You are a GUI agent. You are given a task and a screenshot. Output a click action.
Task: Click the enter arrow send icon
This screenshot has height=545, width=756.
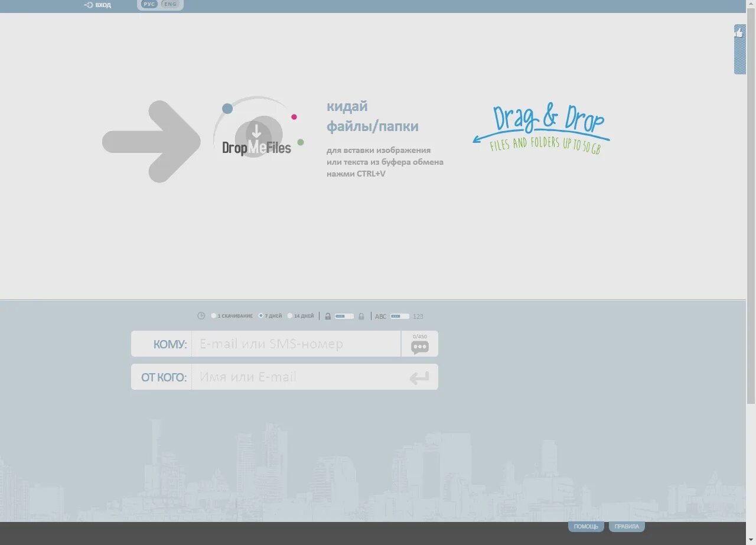419,378
